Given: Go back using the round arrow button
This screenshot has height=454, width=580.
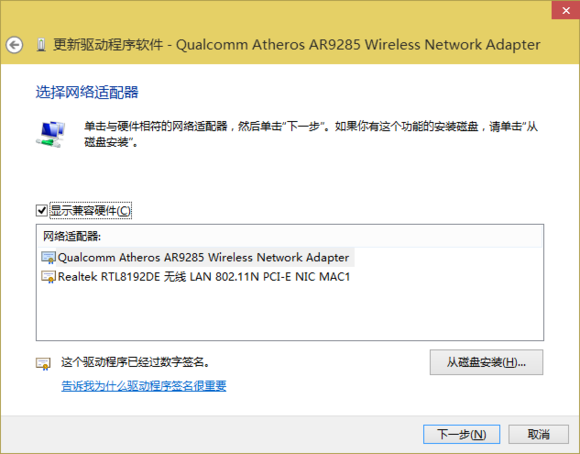Looking at the screenshot, I should coord(14,45).
